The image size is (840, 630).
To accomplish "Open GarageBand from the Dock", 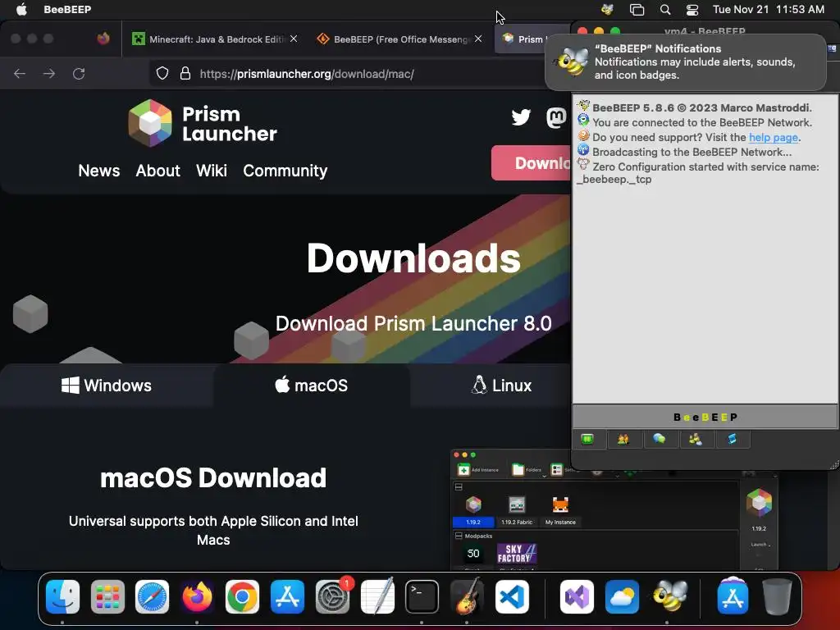I will click(467, 596).
